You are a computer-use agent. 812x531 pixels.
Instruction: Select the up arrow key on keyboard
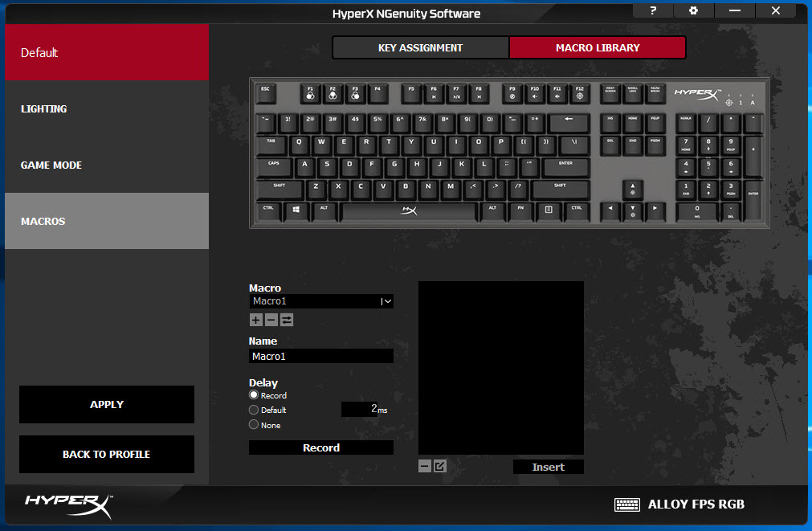[x=632, y=189]
